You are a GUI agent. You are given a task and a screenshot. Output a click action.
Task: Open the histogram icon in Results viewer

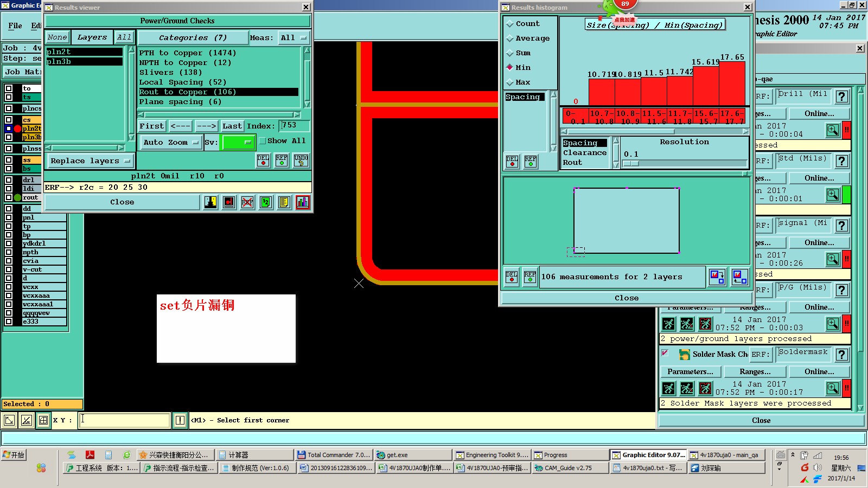tap(303, 202)
